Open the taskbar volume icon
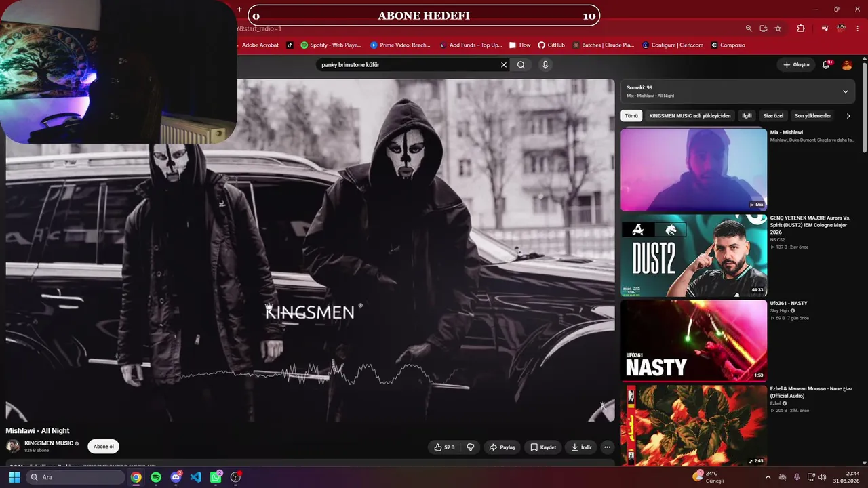 (x=822, y=477)
